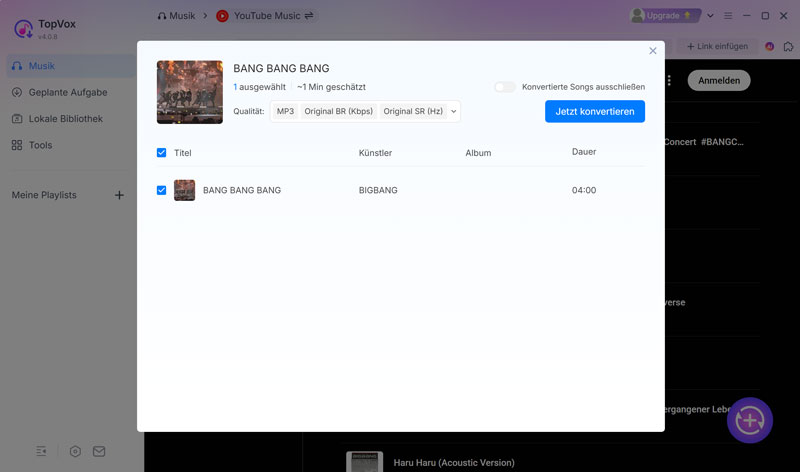Open the hamburger menu in title bar
This screenshot has height=472, width=800.
728,16
